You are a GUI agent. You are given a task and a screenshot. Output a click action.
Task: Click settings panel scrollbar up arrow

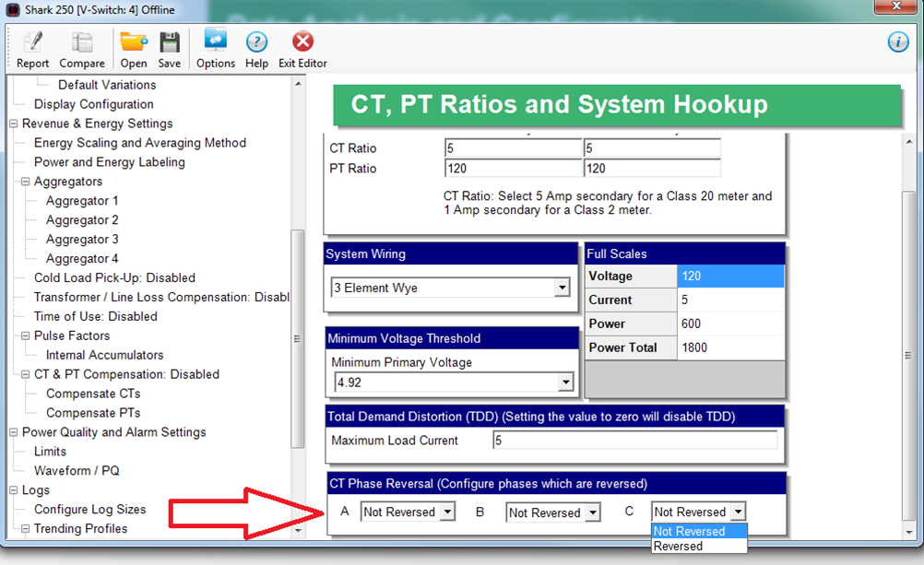pos(909,142)
